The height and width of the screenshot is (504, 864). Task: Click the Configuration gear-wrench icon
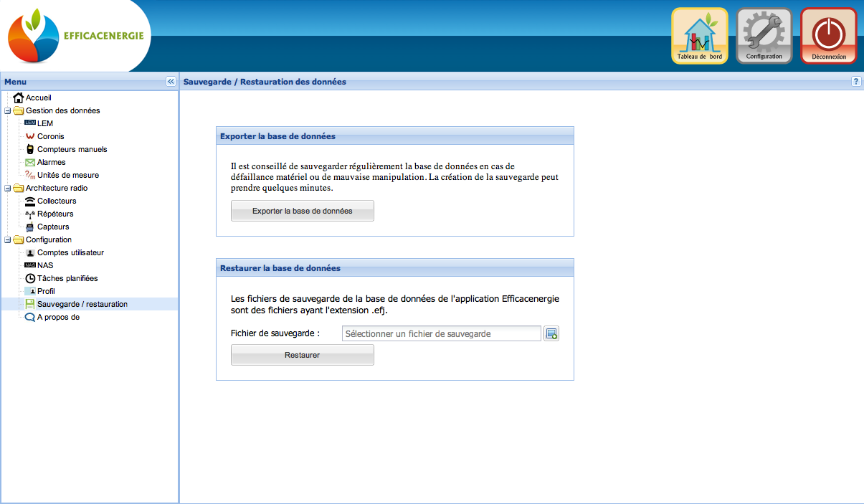click(x=764, y=36)
